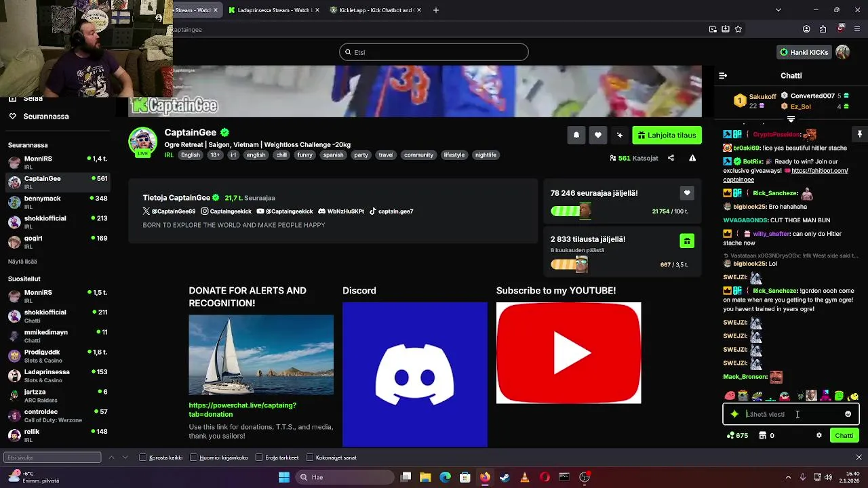Click the green sparkle icon in chat input

[734, 414]
